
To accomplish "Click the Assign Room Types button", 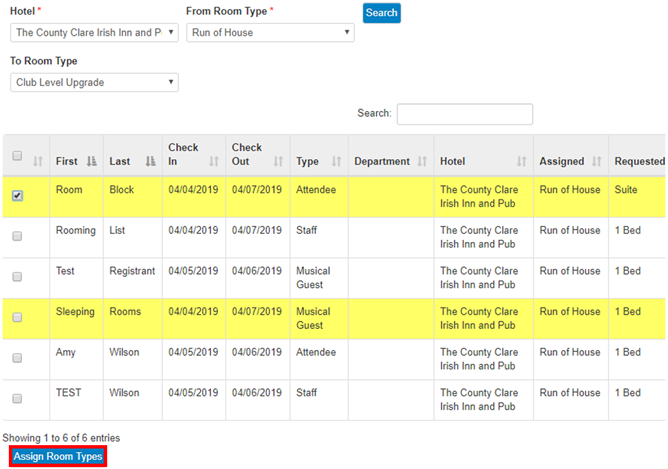I will coord(57,456).
